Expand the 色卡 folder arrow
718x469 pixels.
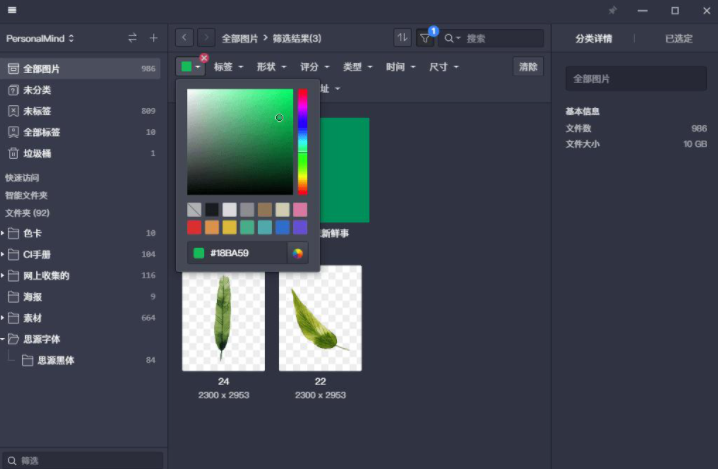tap(3, 233)
